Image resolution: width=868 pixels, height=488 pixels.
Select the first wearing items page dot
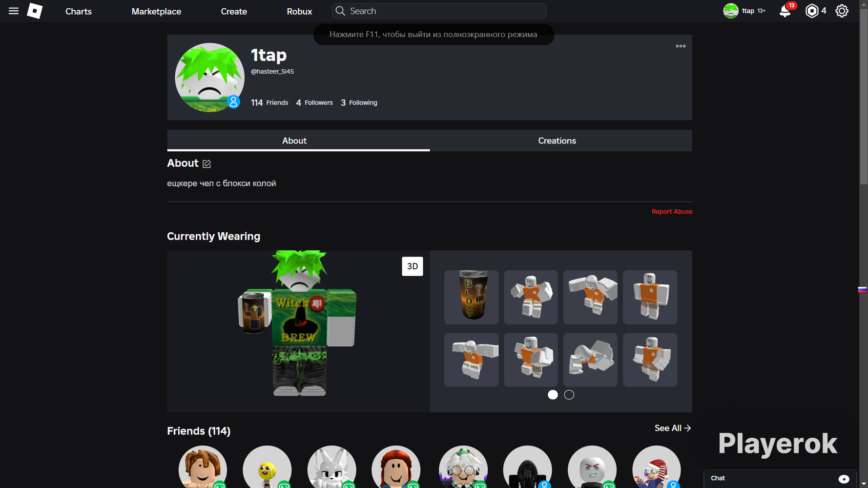[553, 395]
